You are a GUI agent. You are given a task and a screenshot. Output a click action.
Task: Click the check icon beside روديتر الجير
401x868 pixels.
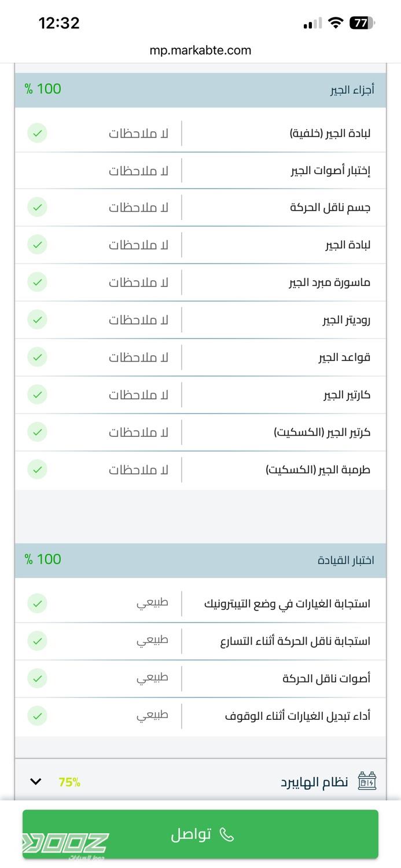coord(37,319)
